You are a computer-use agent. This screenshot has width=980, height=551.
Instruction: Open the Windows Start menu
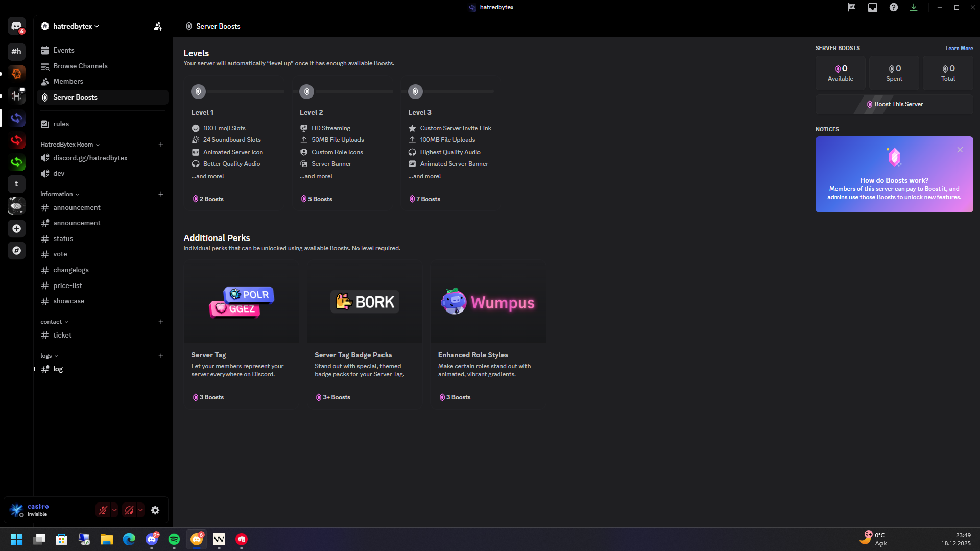coord(17,539)
